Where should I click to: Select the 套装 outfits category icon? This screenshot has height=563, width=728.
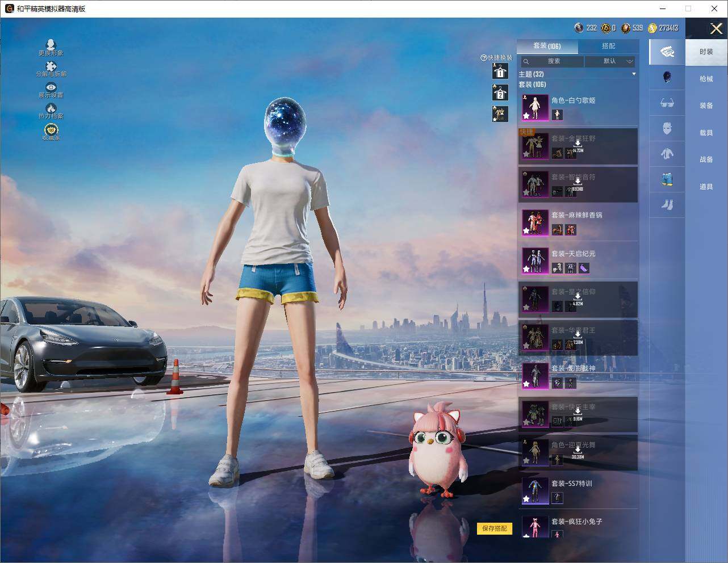pos(667,52)
